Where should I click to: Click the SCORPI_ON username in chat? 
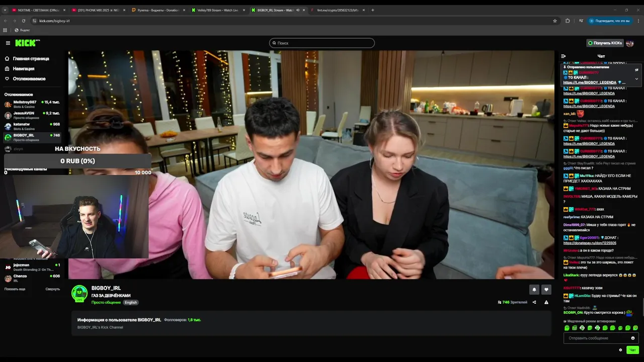[x=573, y=313]
